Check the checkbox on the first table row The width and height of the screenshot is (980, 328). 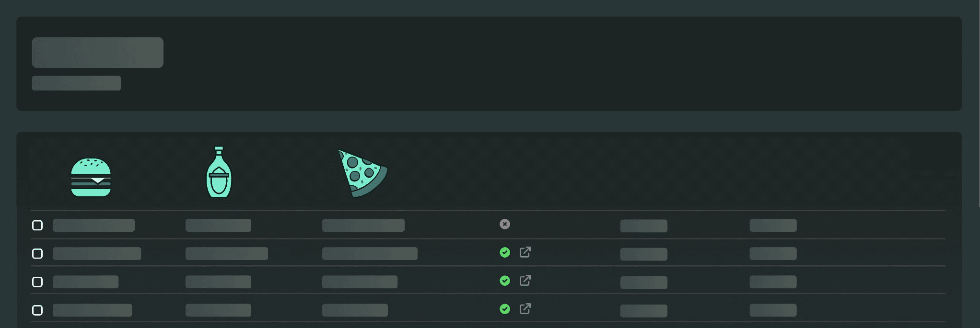coord(37,225)
